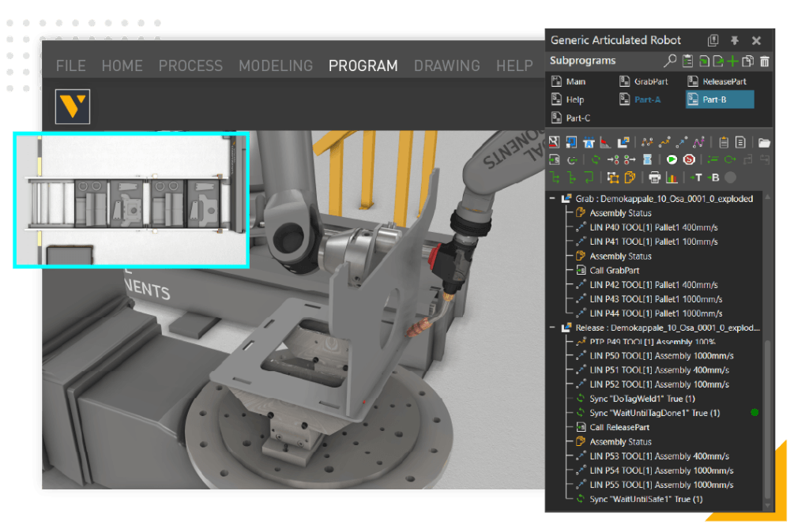This screenshot has width=809, height=532.
Task: Click the import subprogram icon in Subprograms header
Action: [x=704, y=62]
